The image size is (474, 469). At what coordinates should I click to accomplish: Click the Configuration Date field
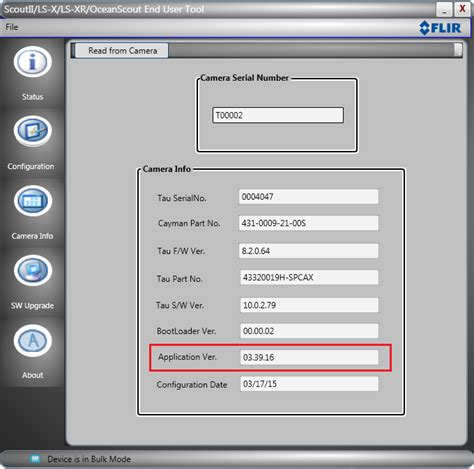(x=309, y=384)
